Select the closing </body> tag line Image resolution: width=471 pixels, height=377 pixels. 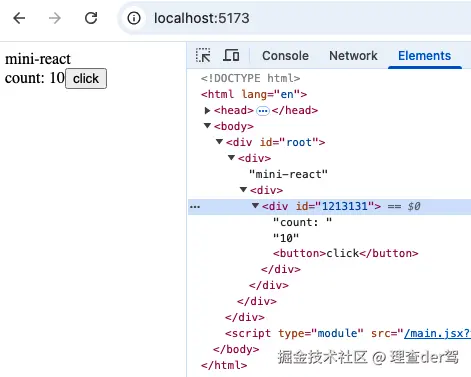tap(236, 349)
